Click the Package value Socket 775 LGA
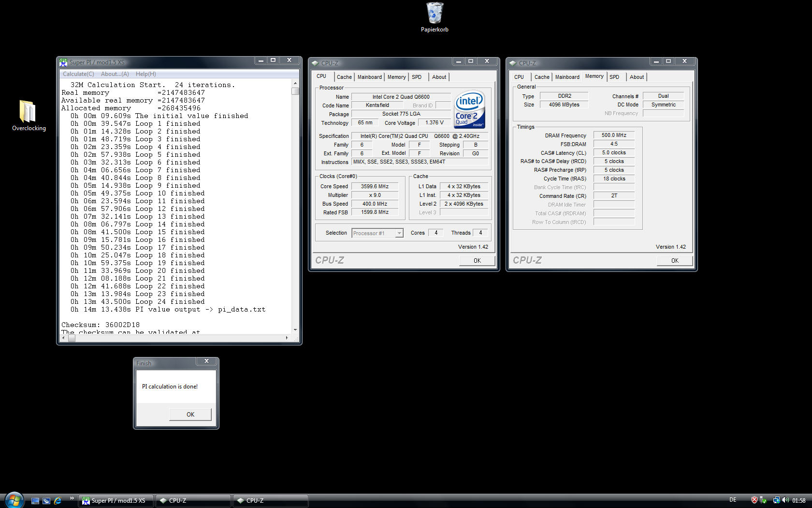The height and width of the screenshot is (508, 812). click(401, 114)
